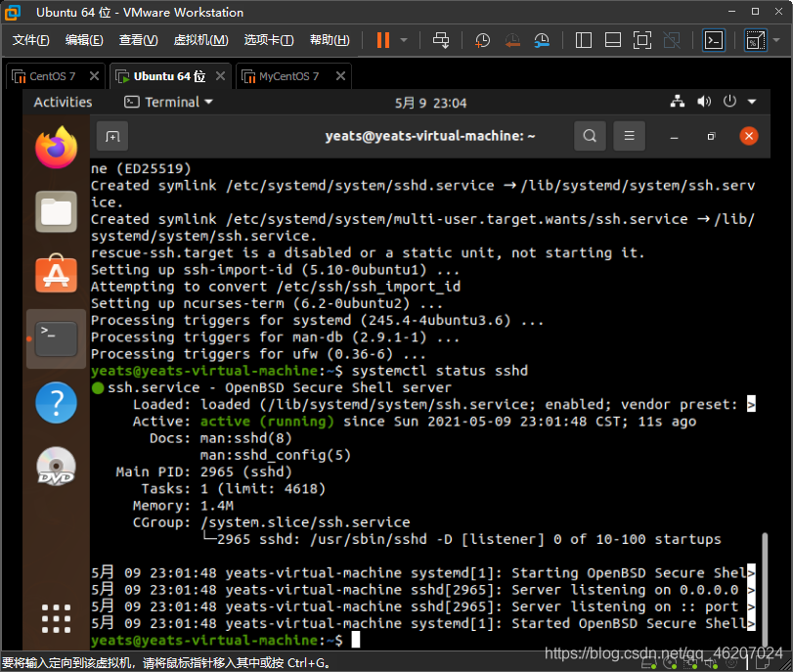Close the Ubuntu 64 位 tab

coord(221,76)
